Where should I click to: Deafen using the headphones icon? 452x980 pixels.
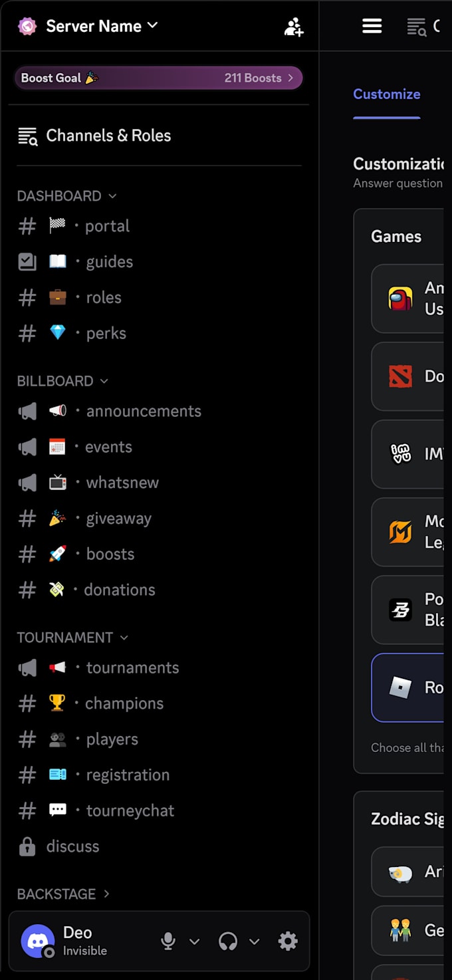point(228,941)
